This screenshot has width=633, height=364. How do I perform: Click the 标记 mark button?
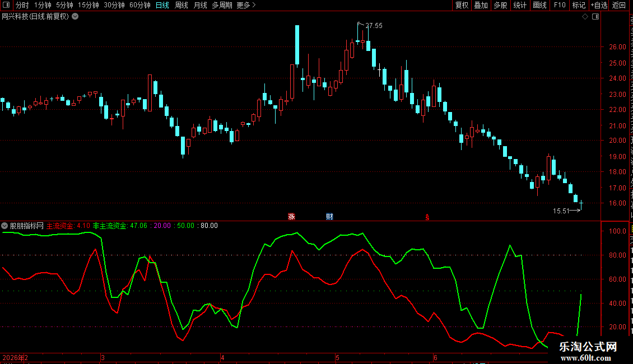point(579,5)
